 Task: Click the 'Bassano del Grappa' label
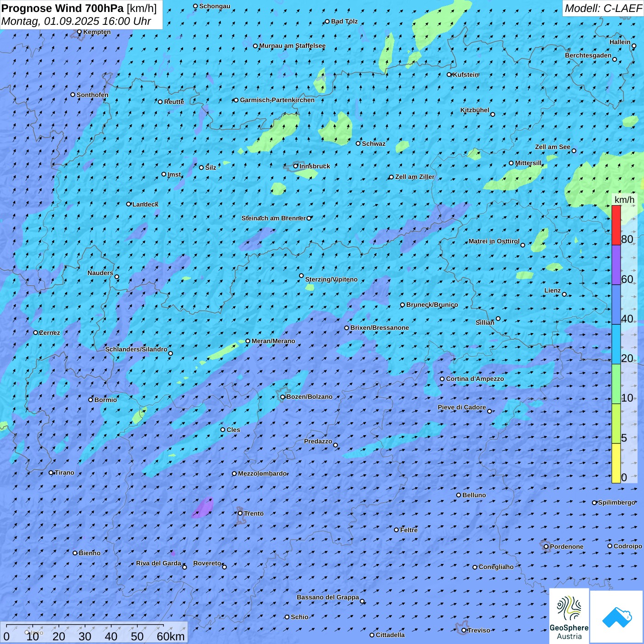pyautogui.click(x=328, y=597)
